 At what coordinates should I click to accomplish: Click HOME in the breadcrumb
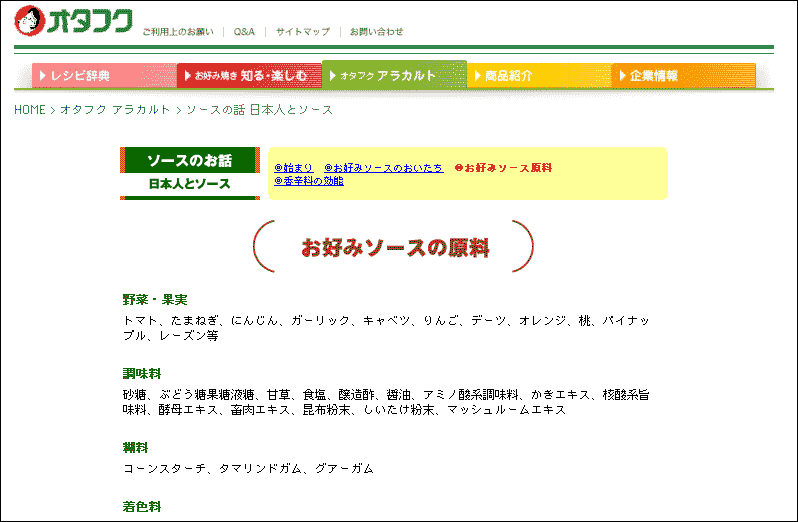tap(29, 110)
